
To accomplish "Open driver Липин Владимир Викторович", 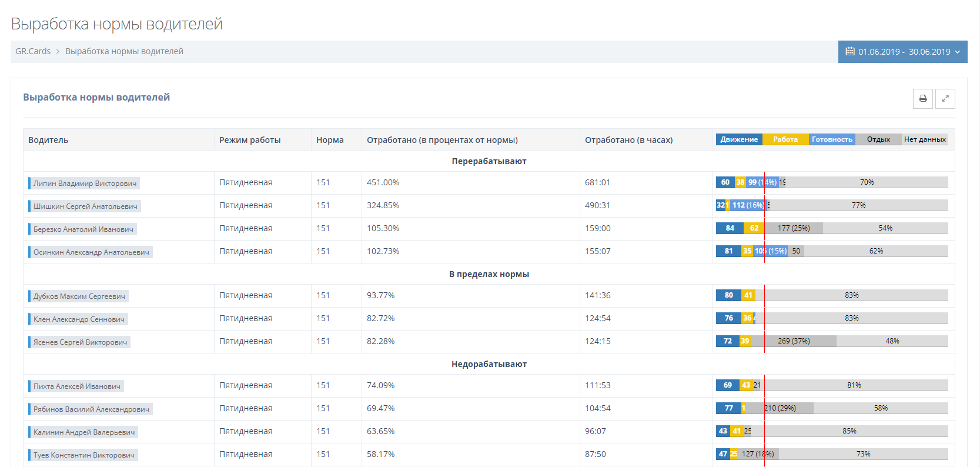I will (85, 184).
